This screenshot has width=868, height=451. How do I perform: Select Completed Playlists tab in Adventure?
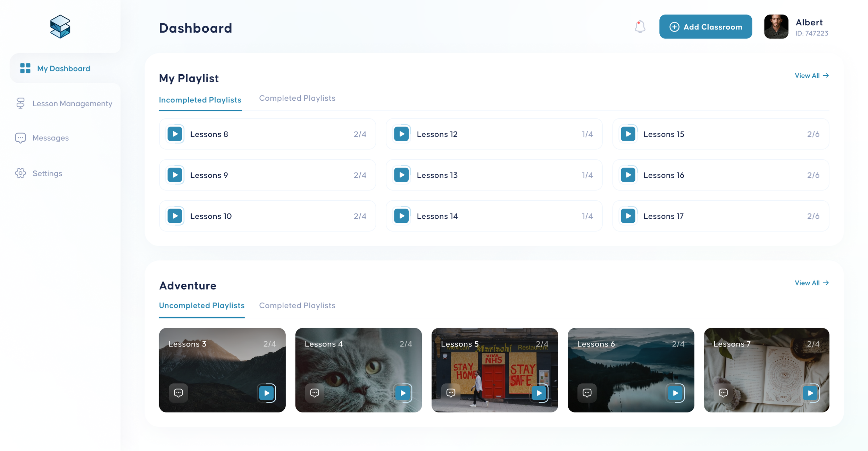297,306
